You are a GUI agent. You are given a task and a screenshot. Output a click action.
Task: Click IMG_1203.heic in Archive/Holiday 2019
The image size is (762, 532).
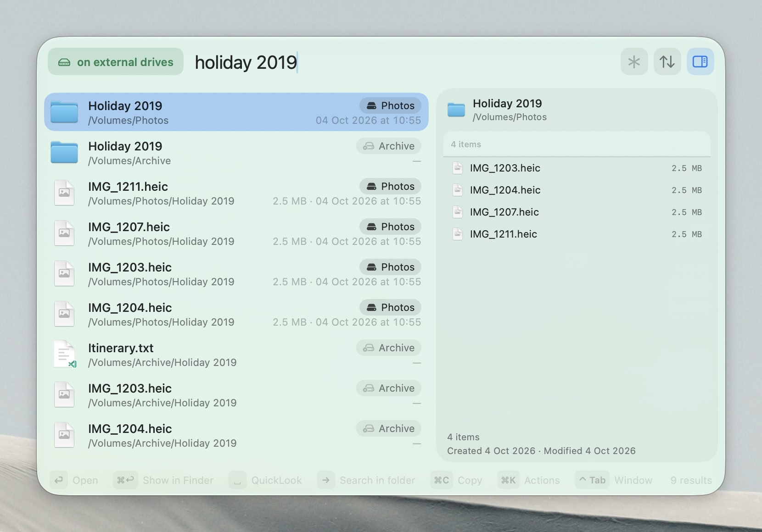click(236, 395)
